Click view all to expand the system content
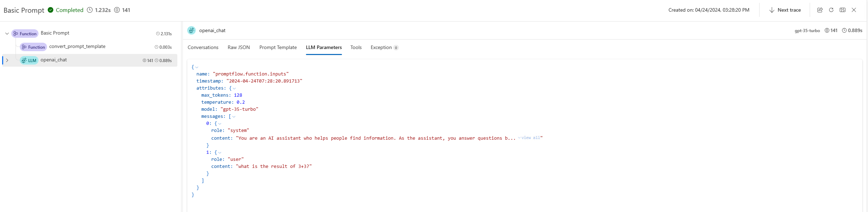Viewport: 868px width, 212px height. tap(530, 138)
